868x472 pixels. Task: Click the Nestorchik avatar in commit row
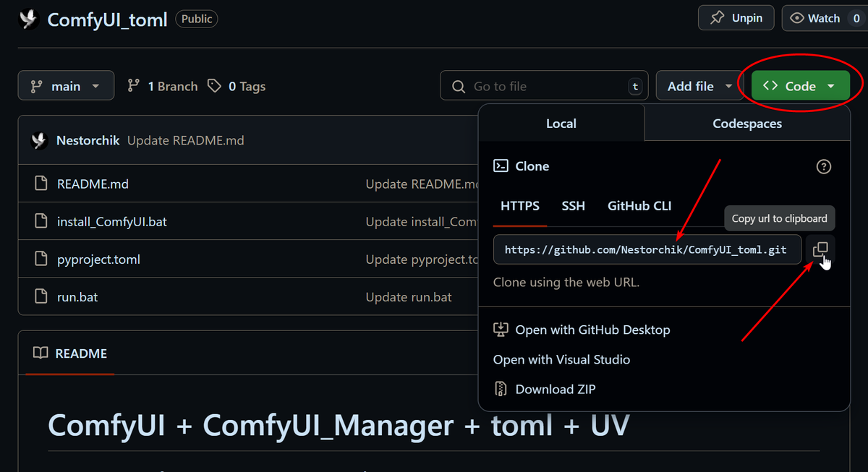39,140
